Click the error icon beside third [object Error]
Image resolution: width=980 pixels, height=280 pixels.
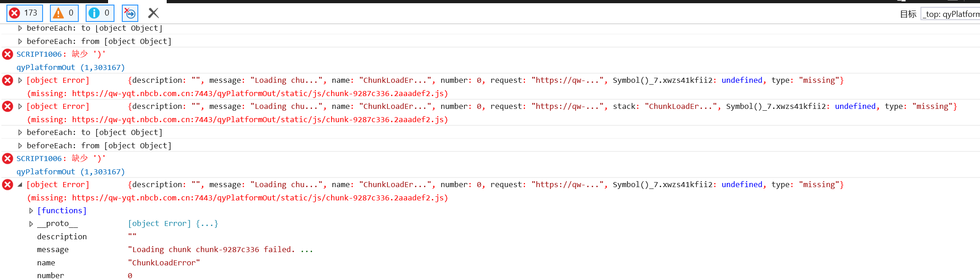pyautogui.click(x=8, y=185)
